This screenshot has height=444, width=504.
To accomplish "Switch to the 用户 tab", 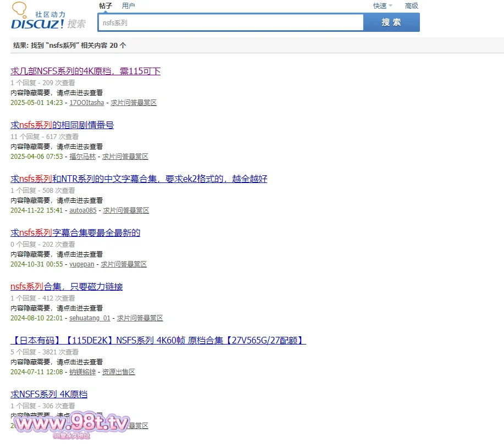I will [128, 6].
